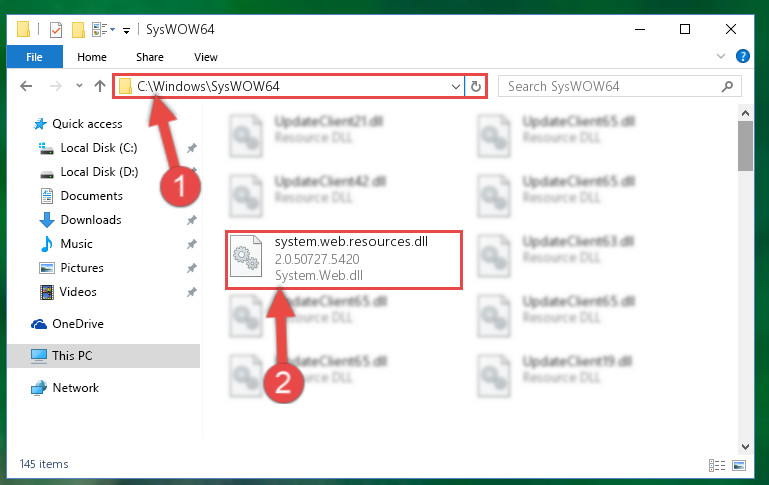The height and width of the screenshot is (485, 769).
Task: Open Videos in the navigation pane
Action: coord(78,292)
